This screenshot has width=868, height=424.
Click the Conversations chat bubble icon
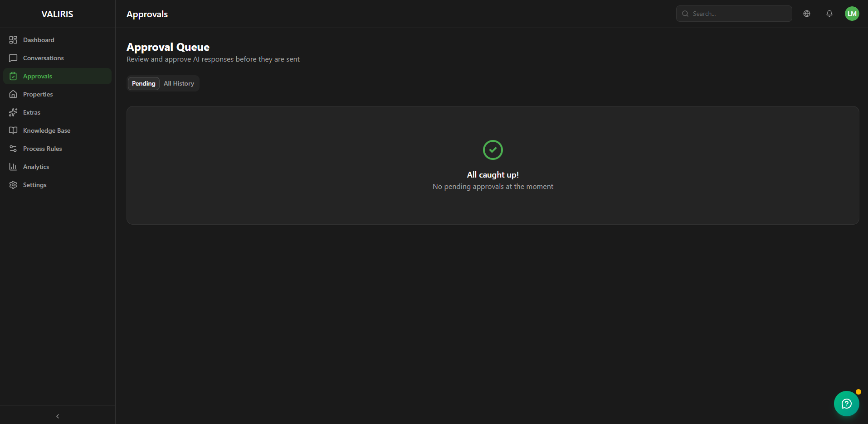(x=13, y=58)
